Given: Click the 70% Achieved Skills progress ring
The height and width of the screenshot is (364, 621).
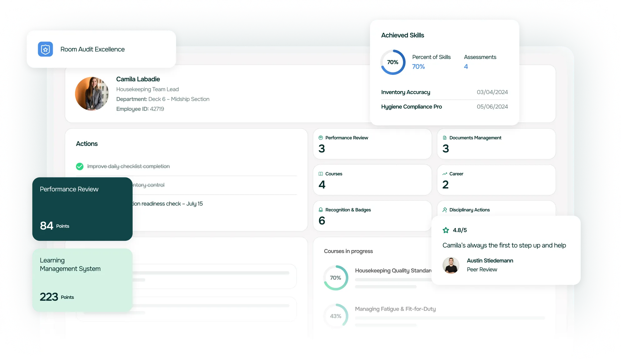Looking at the screenshot, I should (393, 62).
